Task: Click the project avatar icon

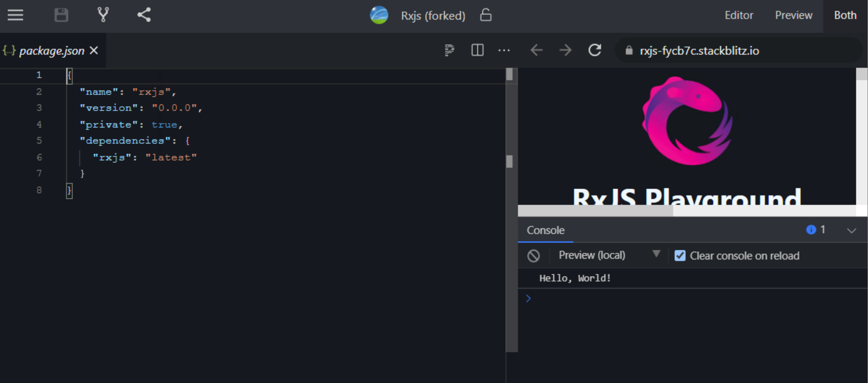Action: click(379, 15)
